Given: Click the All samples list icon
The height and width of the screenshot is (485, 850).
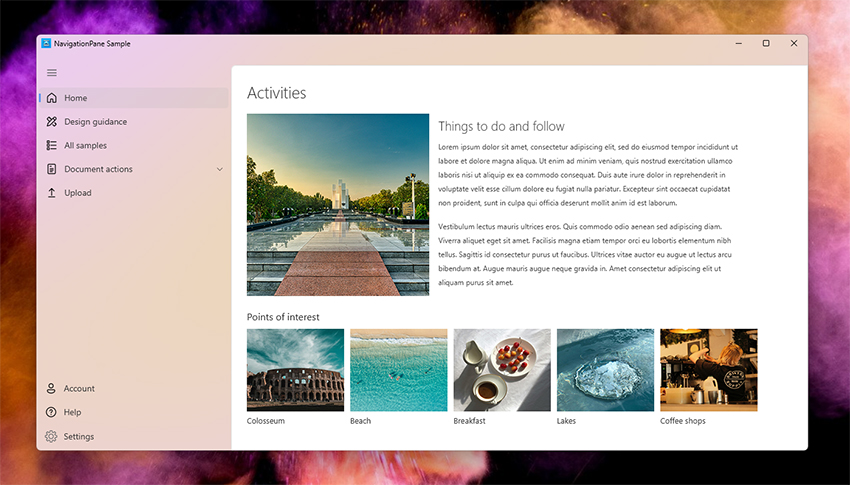Looking at the screenshot, I should click(52, 146).
